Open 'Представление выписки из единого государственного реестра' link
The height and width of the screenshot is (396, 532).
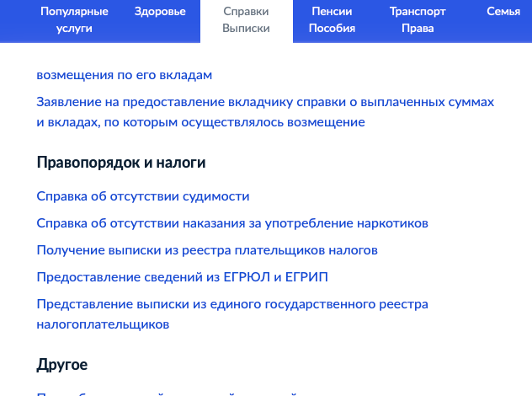[x=232, y=304]
